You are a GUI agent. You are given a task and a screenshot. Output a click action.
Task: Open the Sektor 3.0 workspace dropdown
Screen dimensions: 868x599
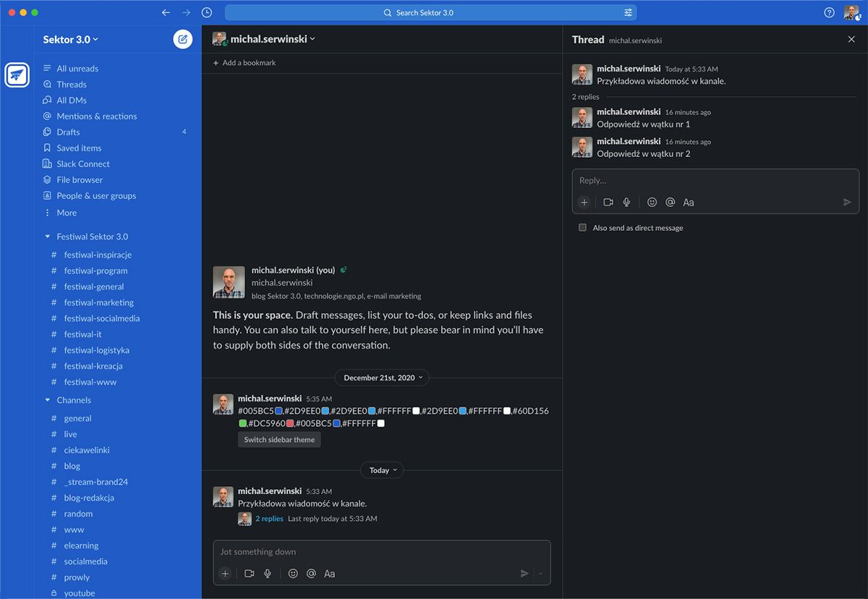click(71, 39)
